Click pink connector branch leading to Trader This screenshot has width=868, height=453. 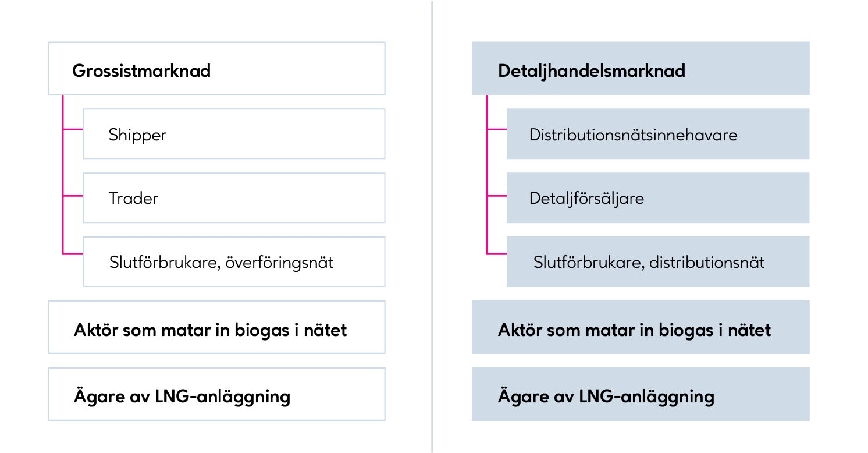point(73,196)
